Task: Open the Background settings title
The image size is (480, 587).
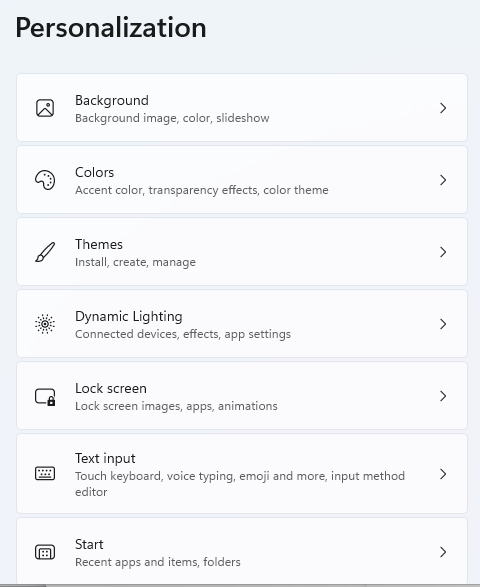Action: [112, 100]
